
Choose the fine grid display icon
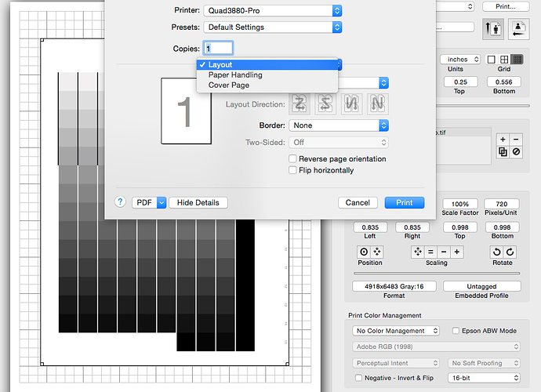pos(517,60)
